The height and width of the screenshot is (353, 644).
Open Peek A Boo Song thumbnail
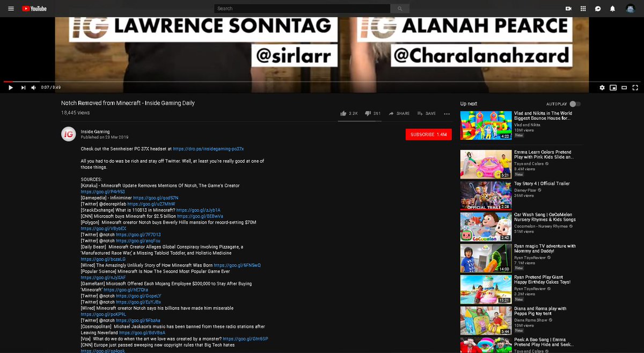tap(486, 345)
